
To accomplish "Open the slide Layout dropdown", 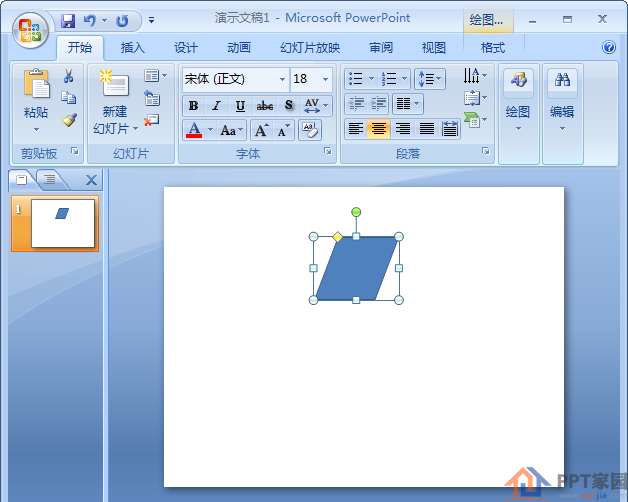I will [155, 76].
